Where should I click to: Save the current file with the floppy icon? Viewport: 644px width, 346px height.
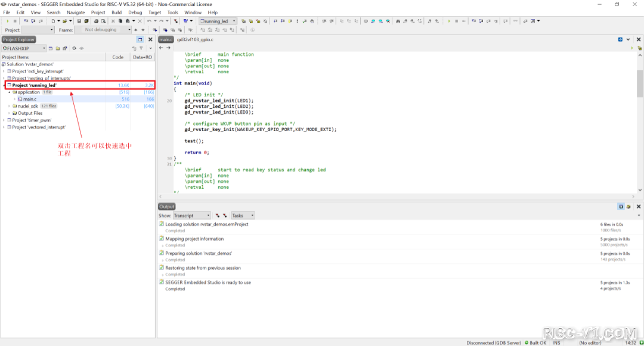pyautogui.click(x=79, y=21)
